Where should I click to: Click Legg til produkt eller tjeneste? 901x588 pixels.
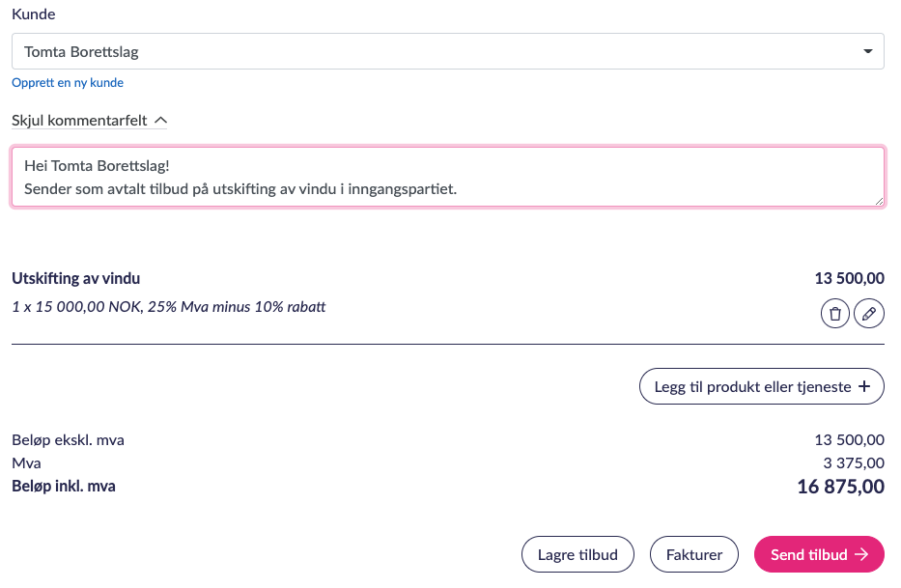click(x=761, y=386)
